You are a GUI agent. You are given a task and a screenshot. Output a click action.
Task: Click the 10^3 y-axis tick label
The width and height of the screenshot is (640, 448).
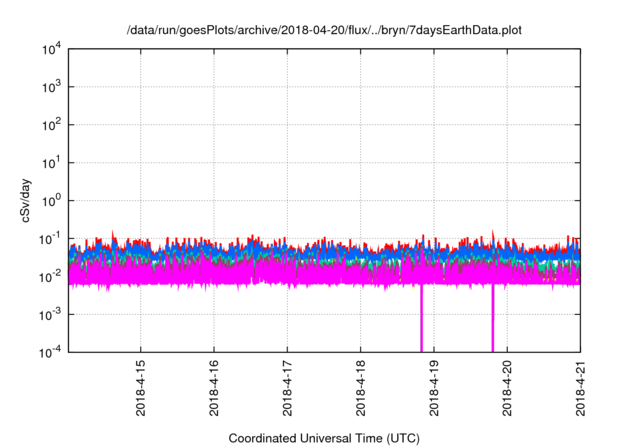(51, 87)
